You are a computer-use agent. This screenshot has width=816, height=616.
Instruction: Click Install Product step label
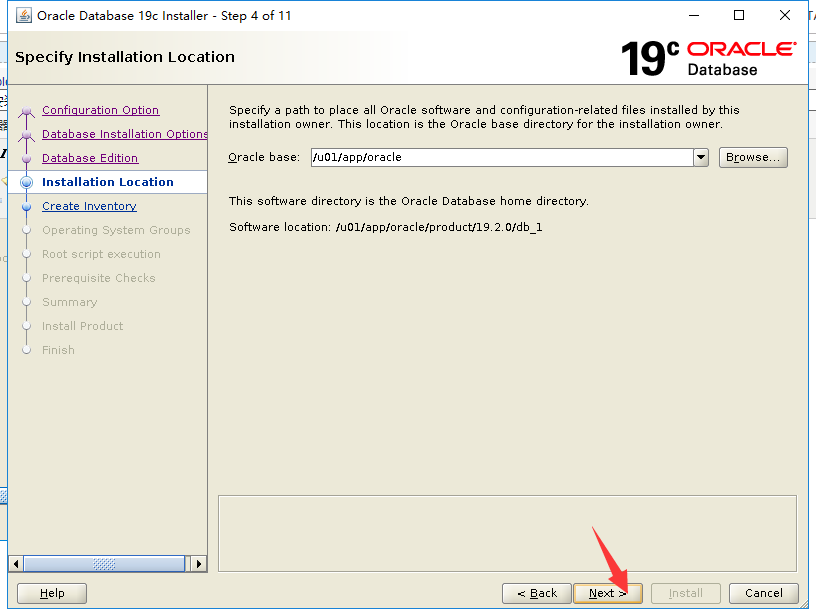pyautogui.click(x=82, y=326)
